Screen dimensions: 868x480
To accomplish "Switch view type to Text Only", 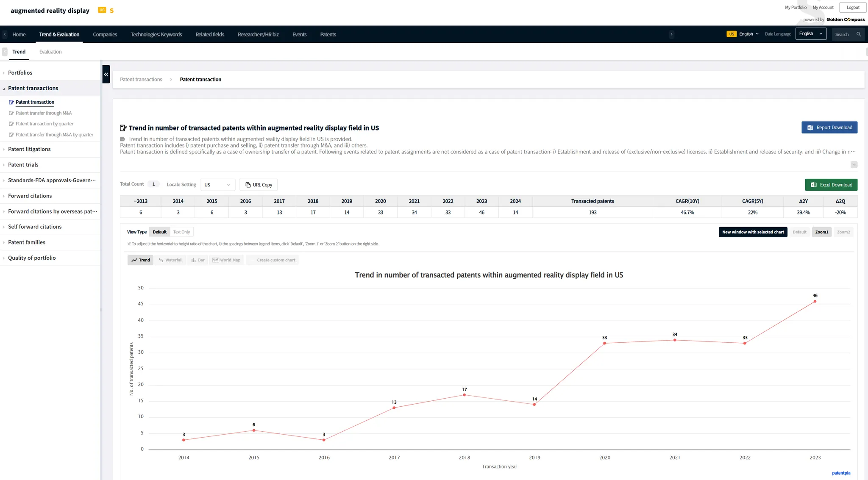I will pos(181,232).
